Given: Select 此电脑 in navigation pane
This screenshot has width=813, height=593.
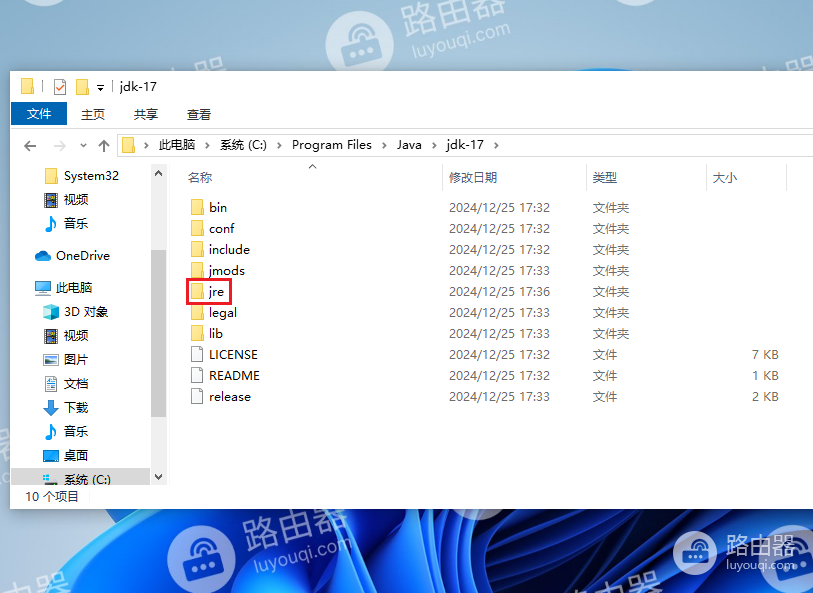Looking at the screenshot, I should [x=64, y=288].
